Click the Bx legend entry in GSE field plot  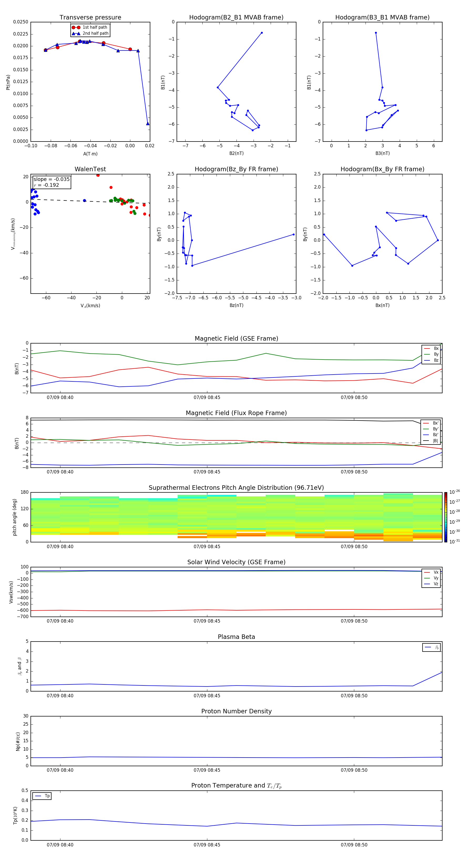tap(431, 349)
